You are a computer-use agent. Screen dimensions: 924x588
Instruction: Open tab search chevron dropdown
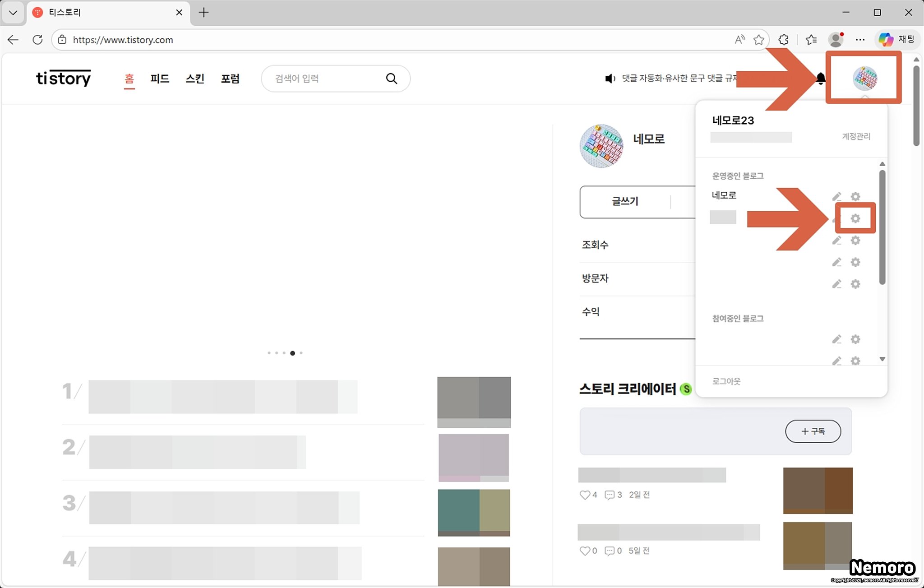pos(13,13)
